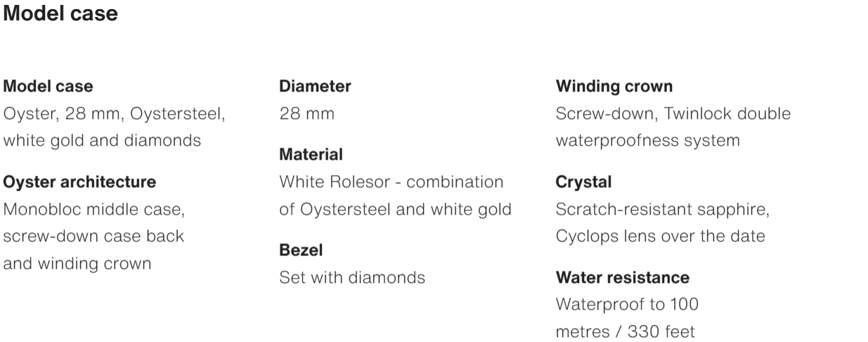The image size is (868, 342).
Task: Select the "Screw-down, Twinlock double" text line
Action: [673, 114]
